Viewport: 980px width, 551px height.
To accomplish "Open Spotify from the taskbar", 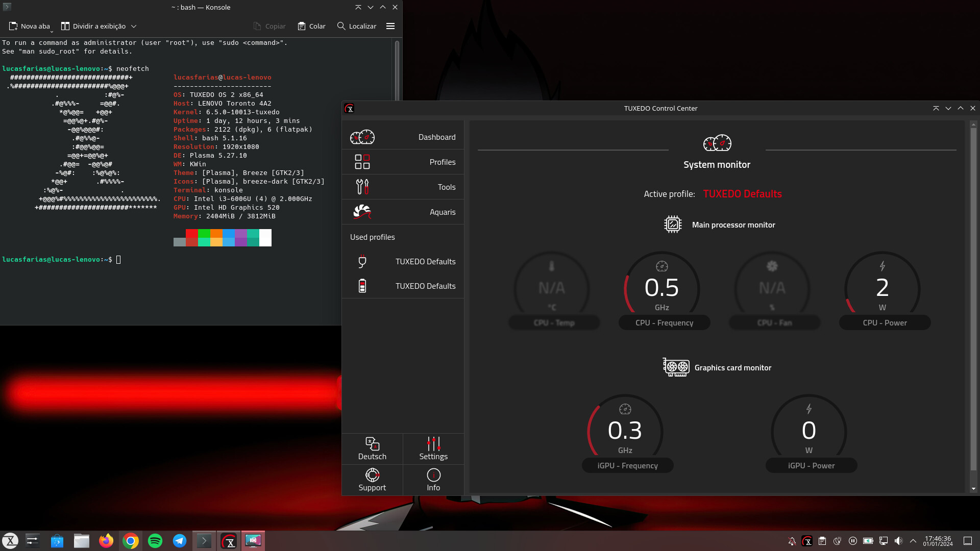I will (155, 541).
